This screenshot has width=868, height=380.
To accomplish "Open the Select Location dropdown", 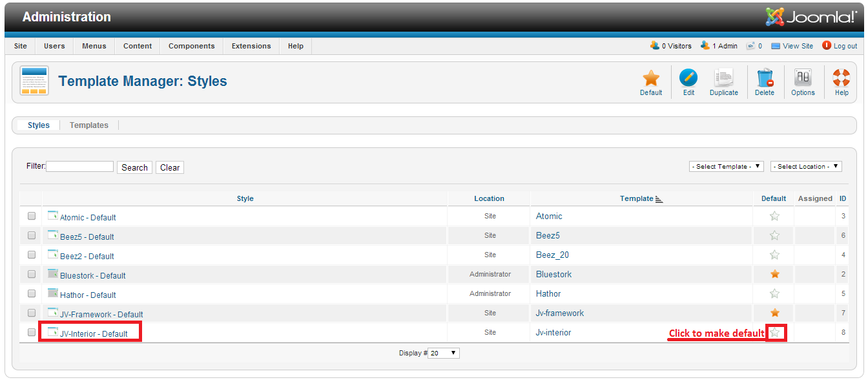I will point(806,167).
